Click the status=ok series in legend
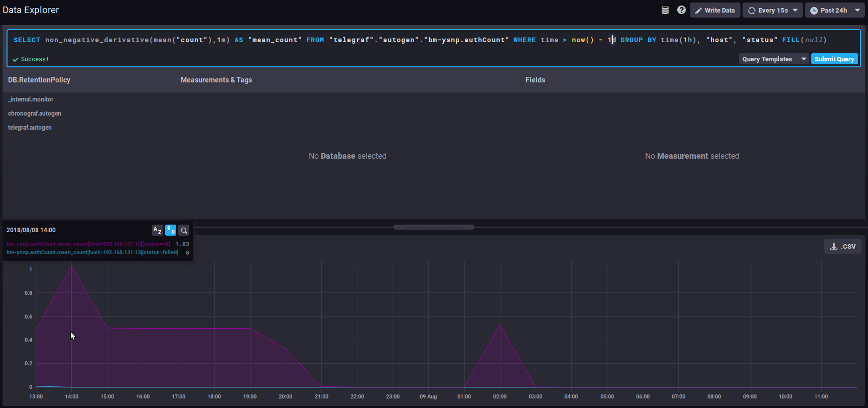The height and width of the screenshot is (408, 868). coord(88,244)
